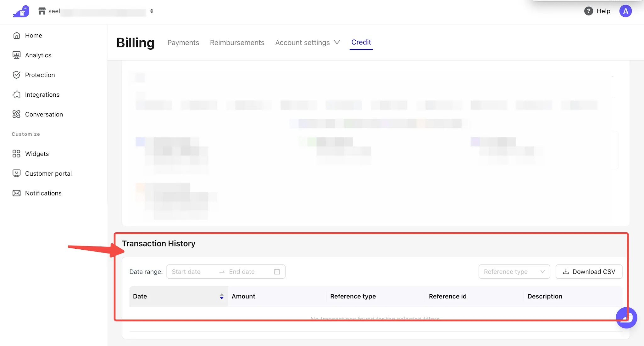Click the Customer portal monitor icon
The height and width of the screenshot is (346, 644).
(x=17, y=173)
